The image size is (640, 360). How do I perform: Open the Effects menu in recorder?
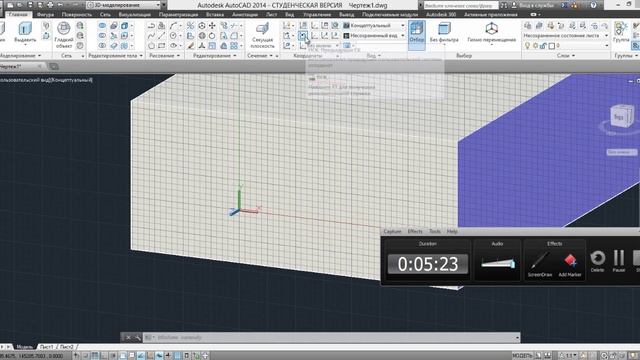[x=415, y=231]
